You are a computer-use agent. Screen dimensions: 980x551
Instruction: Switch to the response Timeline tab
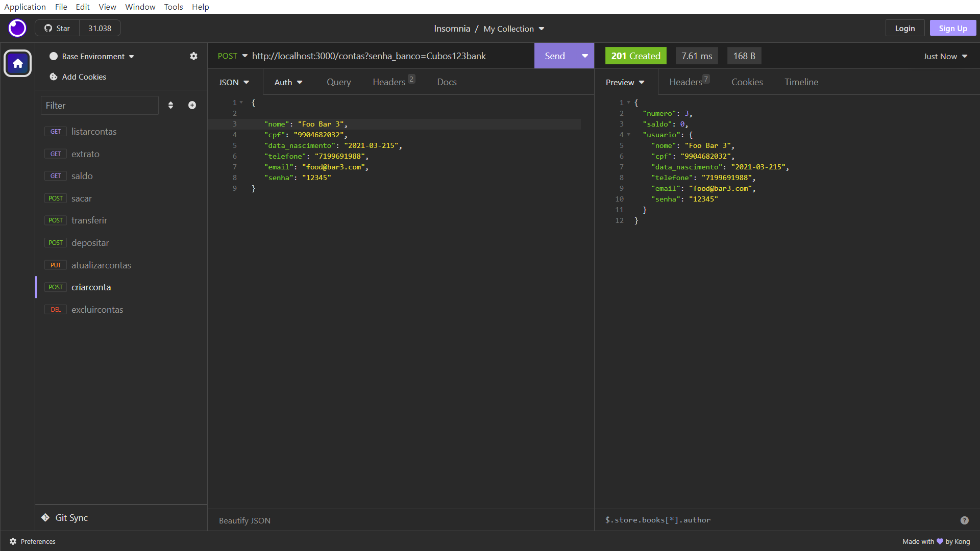(x=801, y=82)
